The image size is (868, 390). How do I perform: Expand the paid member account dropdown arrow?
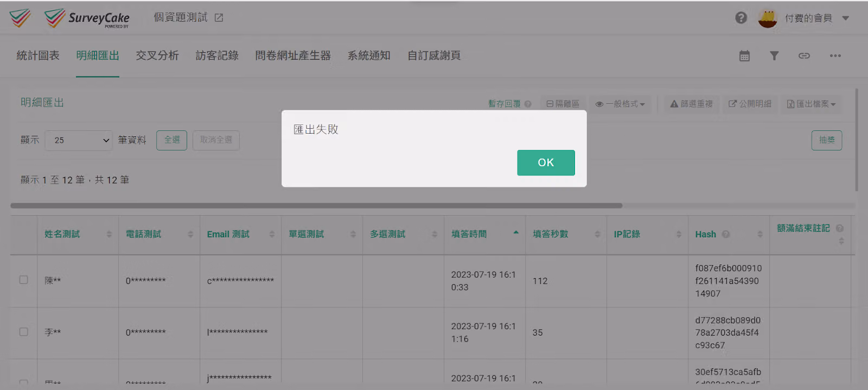[x=845, y=18]
